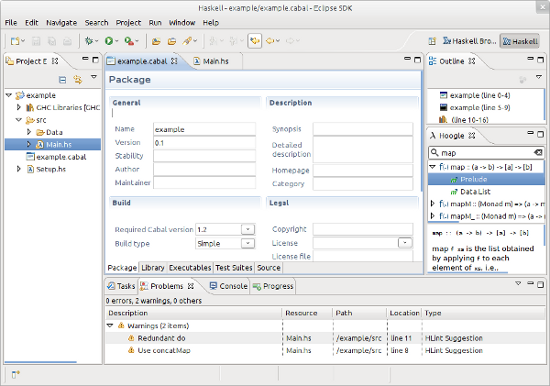Click the Save toolbar icon

click(x=36, y=41)
